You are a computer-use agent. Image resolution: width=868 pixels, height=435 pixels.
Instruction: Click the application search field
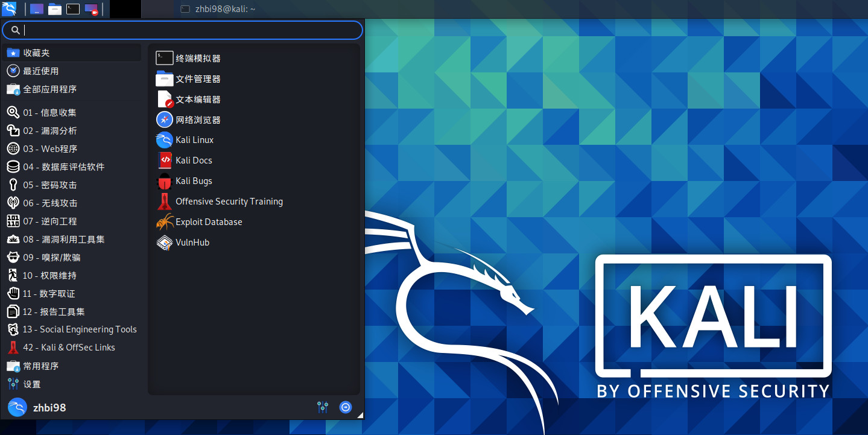pyautogui.click(x=181, y=30)
